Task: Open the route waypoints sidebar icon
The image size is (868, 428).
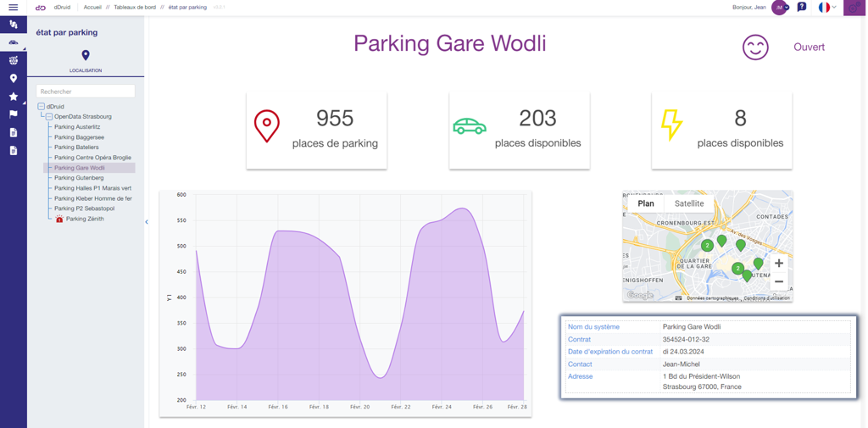Action: coord(14,25)
